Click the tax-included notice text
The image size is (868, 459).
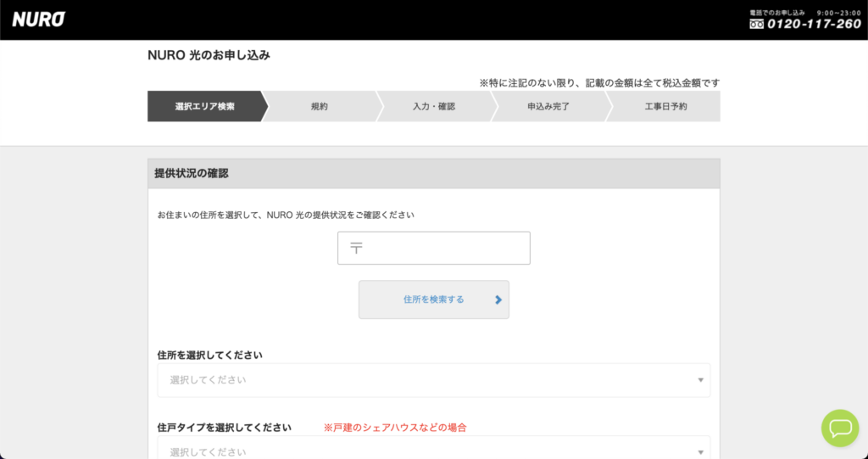click(599, 82)
